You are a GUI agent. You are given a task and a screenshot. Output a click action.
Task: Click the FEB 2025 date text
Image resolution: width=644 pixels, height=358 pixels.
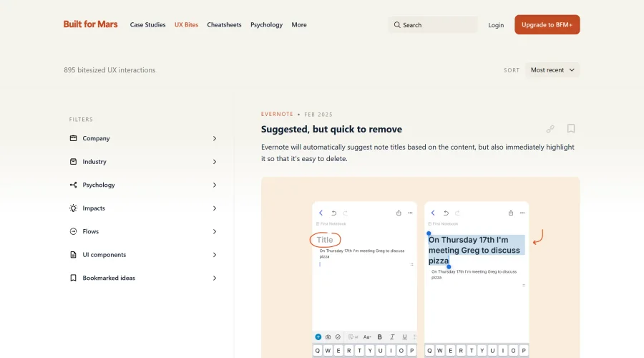tap(318, 115)
